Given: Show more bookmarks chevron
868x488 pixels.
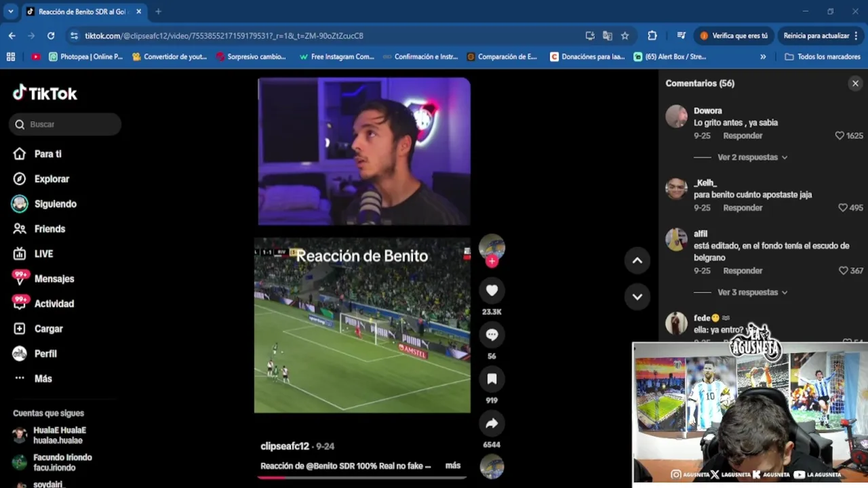Looking at the screenshot, I should [763, 57].
